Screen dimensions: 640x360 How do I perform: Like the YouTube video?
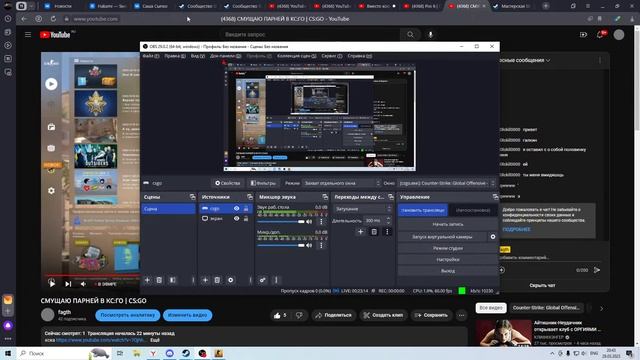(280, 315)
